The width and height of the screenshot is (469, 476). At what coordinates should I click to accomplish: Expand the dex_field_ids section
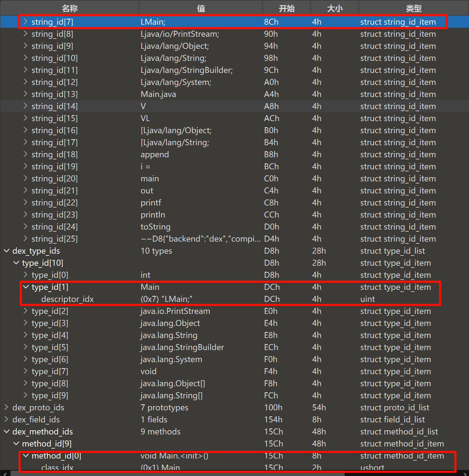click(6, 419)
